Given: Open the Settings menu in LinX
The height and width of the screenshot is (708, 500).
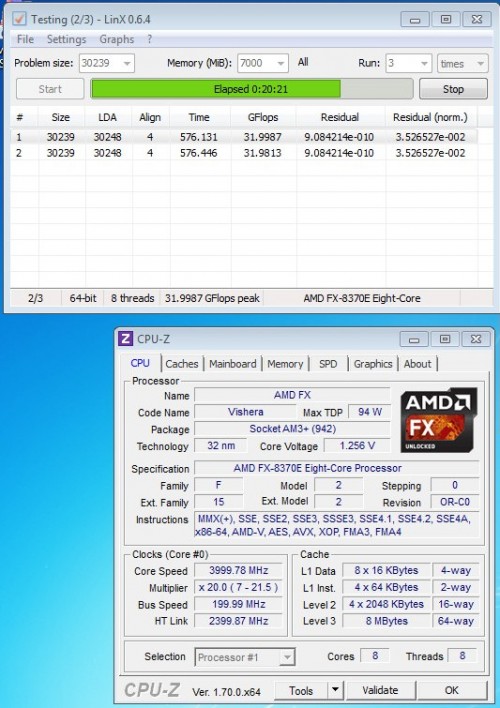Looking at the screenshot, I should [x=66, y=39].
